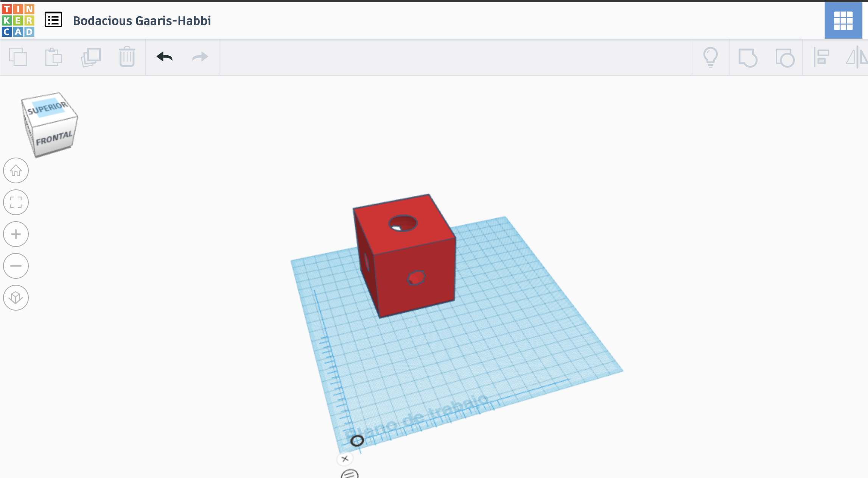Click the Mirror tool icon
Viewport: 868px width, 478px height.
click(857, 57)
